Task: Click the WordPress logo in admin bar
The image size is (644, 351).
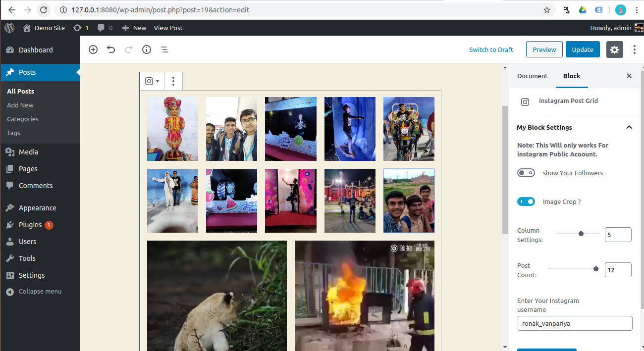Action: pos(9,28)
